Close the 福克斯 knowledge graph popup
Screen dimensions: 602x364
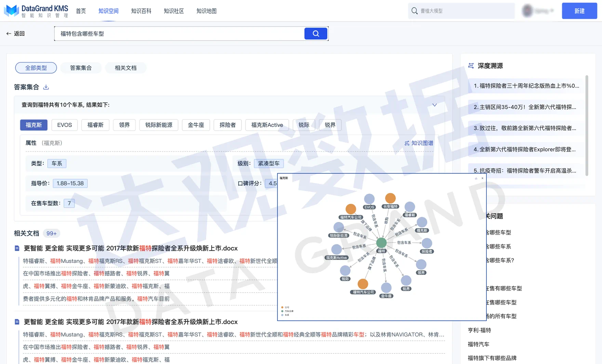[482, 178]
